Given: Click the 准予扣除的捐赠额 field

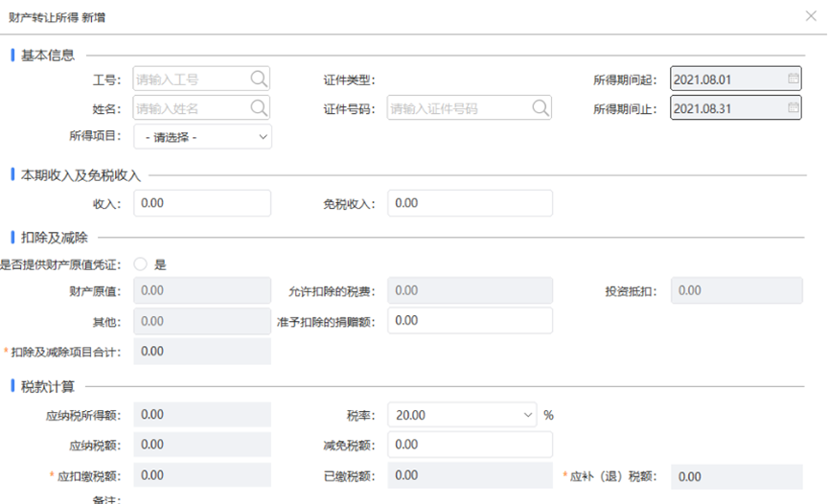Looking at the screenshot, I should point(470,320).
